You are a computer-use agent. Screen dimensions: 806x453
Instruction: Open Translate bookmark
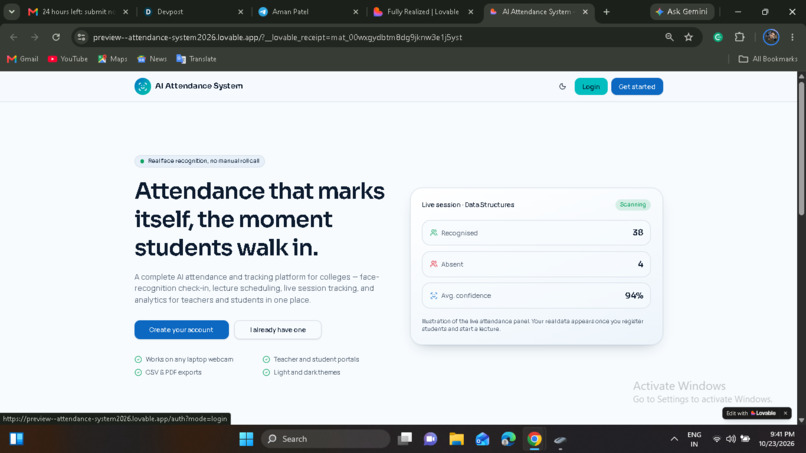(196, 59)
